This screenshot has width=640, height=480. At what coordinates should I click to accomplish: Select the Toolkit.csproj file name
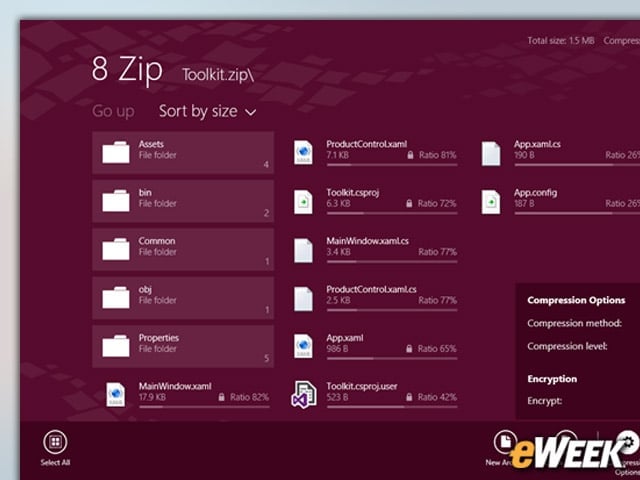click(x=353, y=193)
